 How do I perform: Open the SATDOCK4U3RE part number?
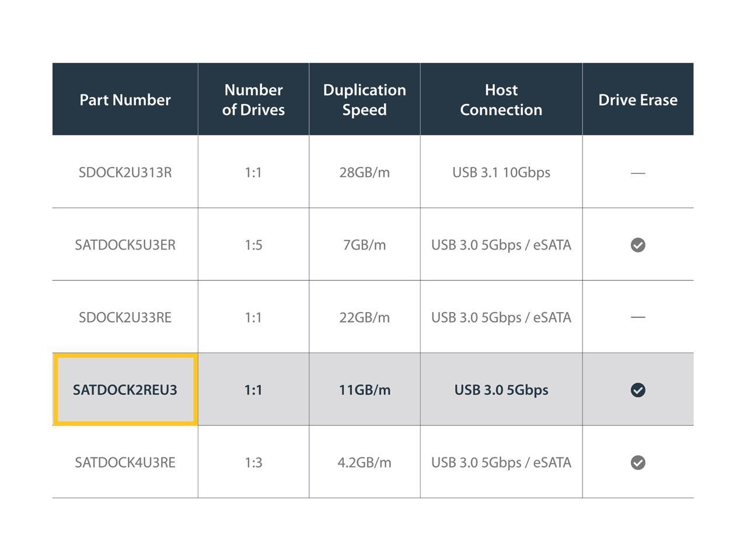point(125,463)
